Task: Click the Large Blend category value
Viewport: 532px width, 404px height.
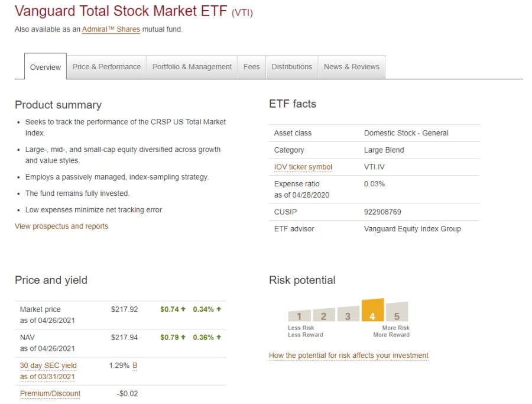Action: 384,150
